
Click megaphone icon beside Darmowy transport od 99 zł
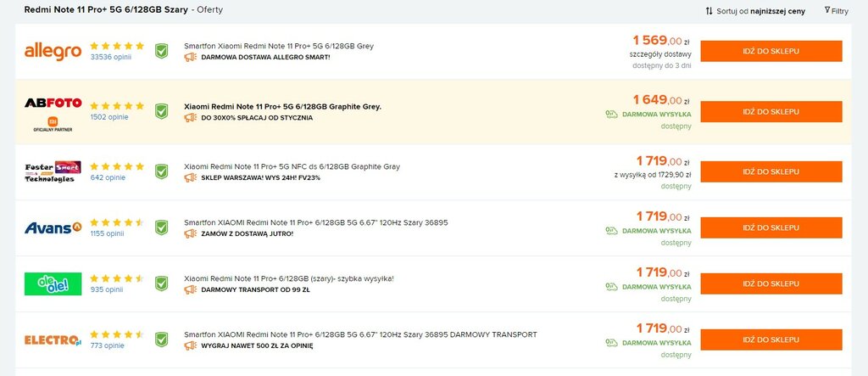click(191, 289)
